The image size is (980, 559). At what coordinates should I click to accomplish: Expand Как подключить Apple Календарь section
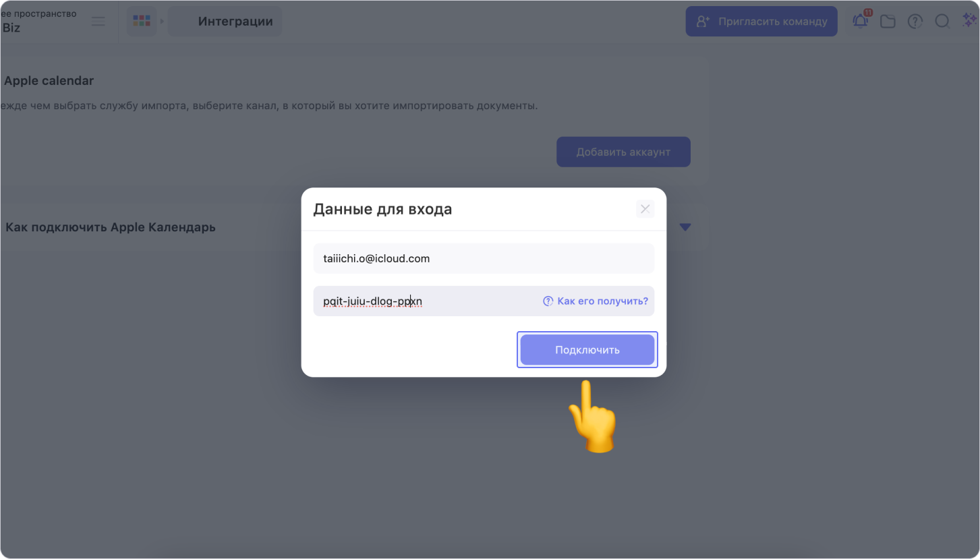[x=685, y=227]
